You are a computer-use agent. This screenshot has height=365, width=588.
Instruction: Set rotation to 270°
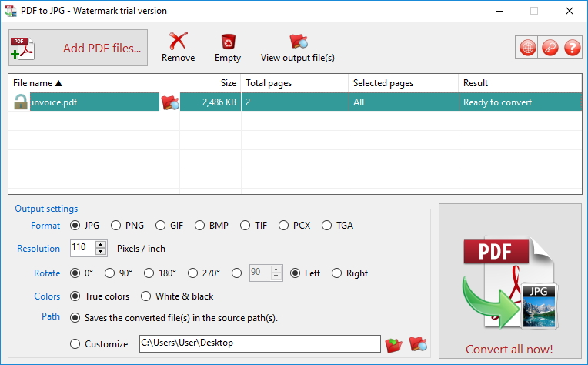(x=192, y=273)
